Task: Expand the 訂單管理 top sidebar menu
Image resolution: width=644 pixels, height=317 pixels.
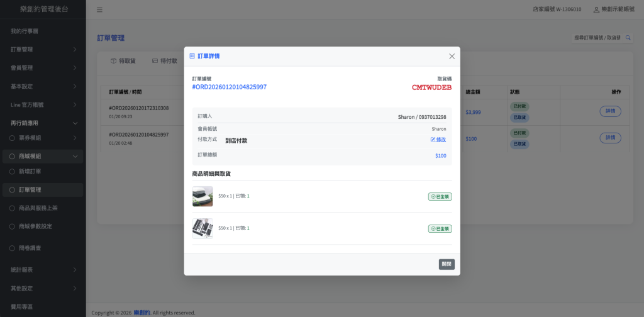Action: (x=42, y=49)
